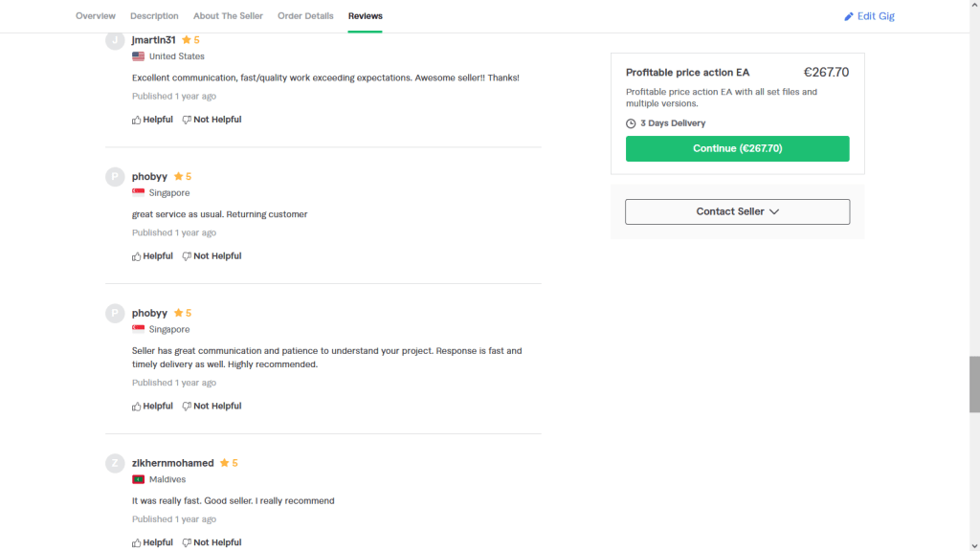Mark phobyy's 'great service' review Not Helpful

point(212,256)
